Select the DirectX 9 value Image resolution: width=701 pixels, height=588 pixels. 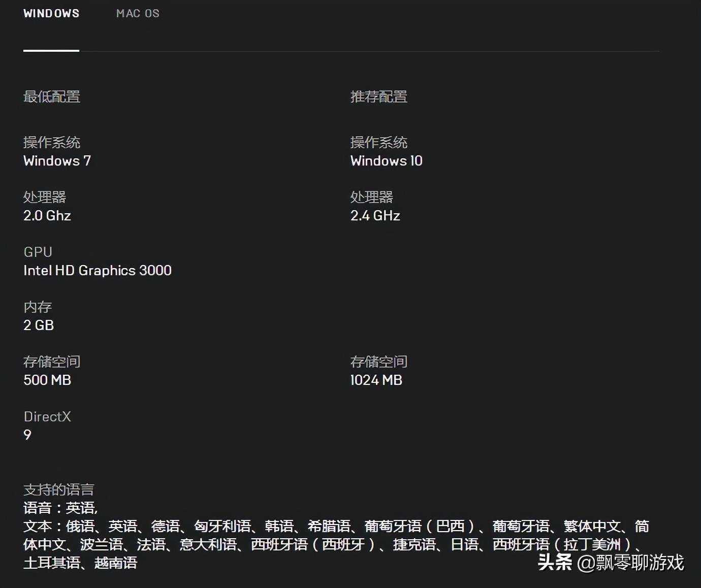click(27, 435)
